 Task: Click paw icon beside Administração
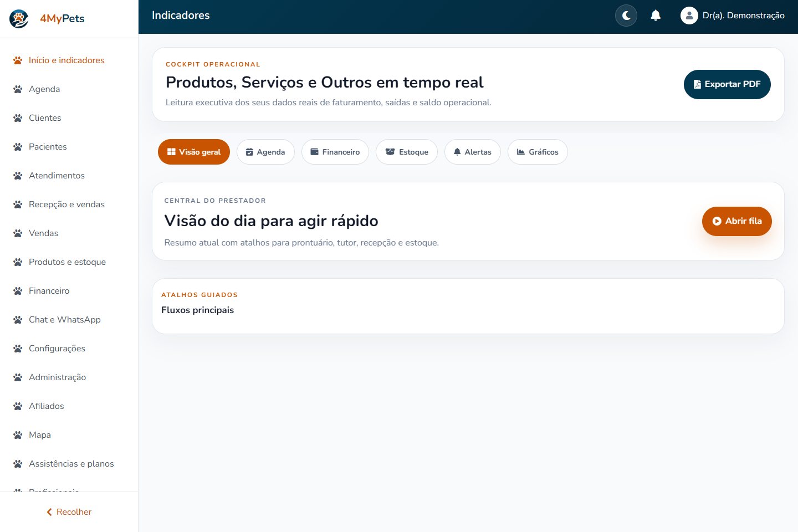point(18,377)
